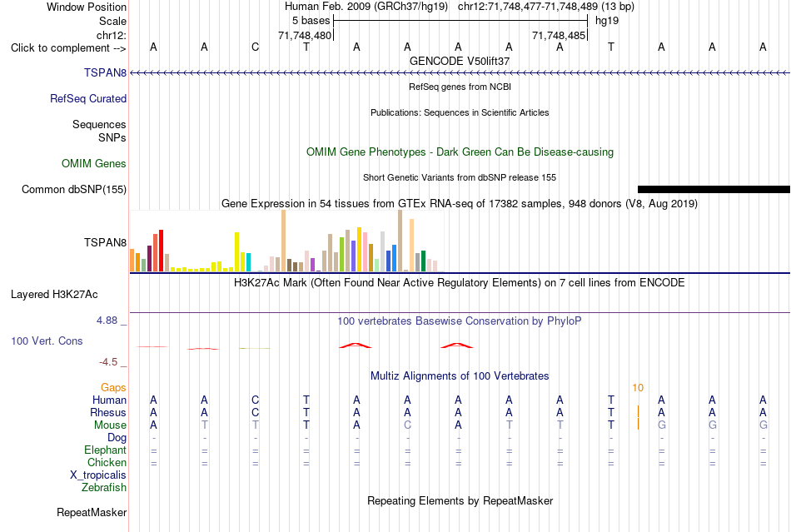The image size is (791, 532).
Task: Open '100 vertebrates Basewise Conservation by PhyloP' title
Action: coord(460,321)
